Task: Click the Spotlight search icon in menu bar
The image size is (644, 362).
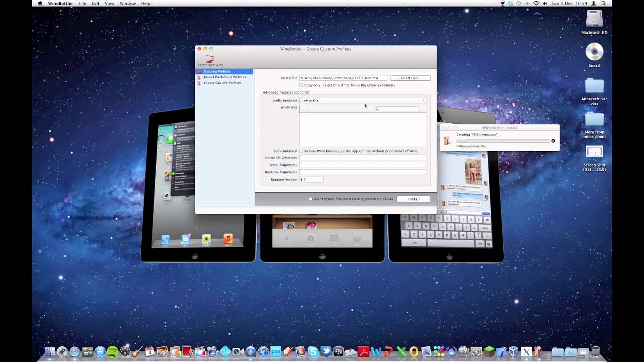Action: (x=604, y=4)
